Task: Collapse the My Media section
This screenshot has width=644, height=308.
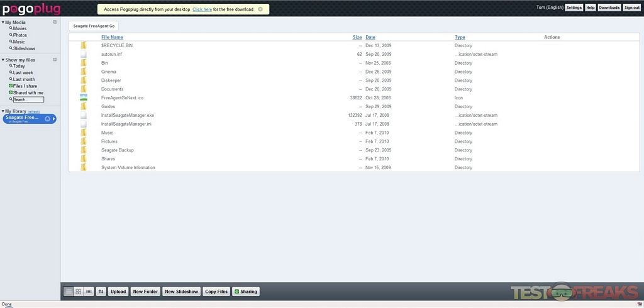Action: click(3, 23)
